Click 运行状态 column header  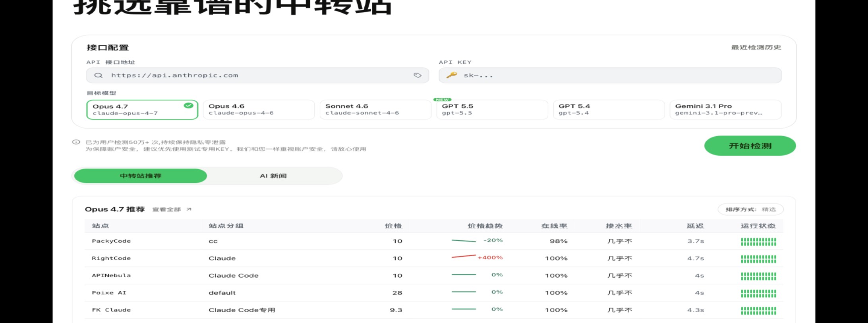point(758,226)
